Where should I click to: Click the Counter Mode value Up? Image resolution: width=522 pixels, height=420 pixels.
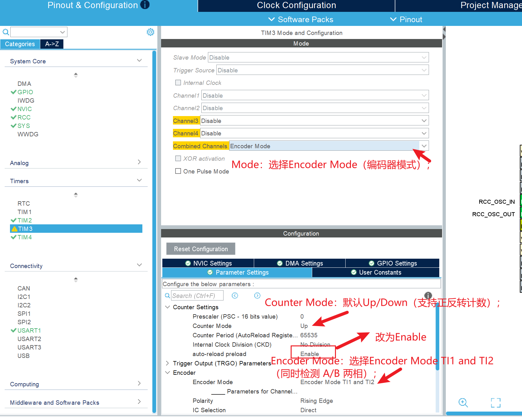(x=304, y=326)
